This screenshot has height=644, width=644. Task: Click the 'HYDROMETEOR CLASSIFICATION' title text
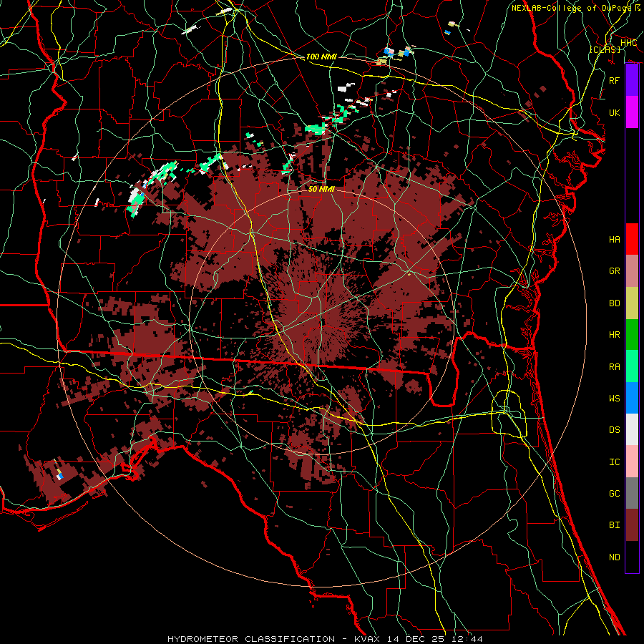(x=251, y=639)
